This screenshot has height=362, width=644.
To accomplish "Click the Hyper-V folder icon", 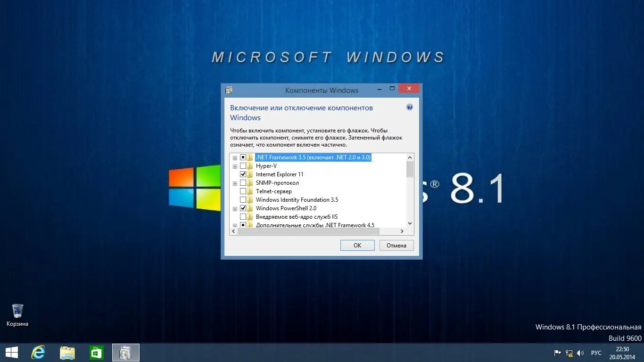I will (x=250, y=166).
